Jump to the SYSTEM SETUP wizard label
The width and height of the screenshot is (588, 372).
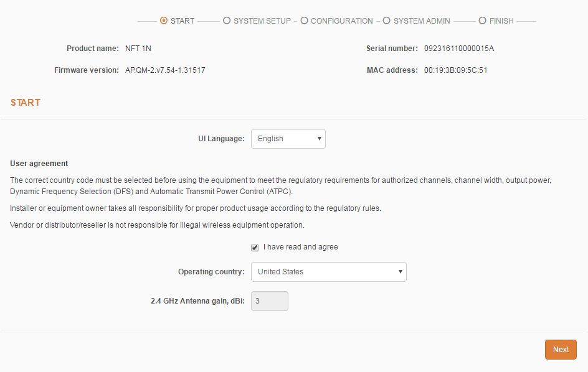[x=262, y=21]
